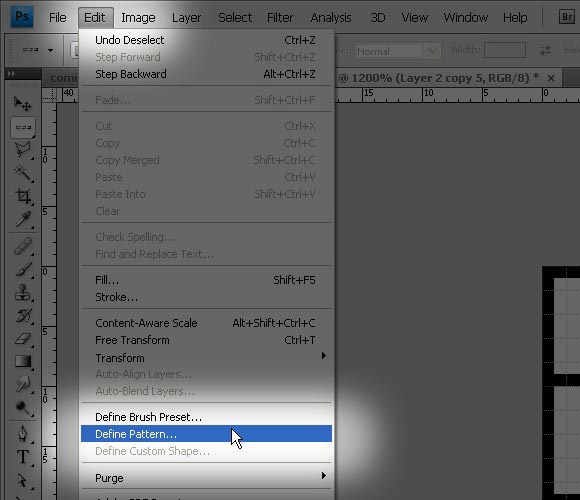Choose Content-Aware Scale
Image resolution: width=580 pixels, height=500 pixels.
pos(206,323)
